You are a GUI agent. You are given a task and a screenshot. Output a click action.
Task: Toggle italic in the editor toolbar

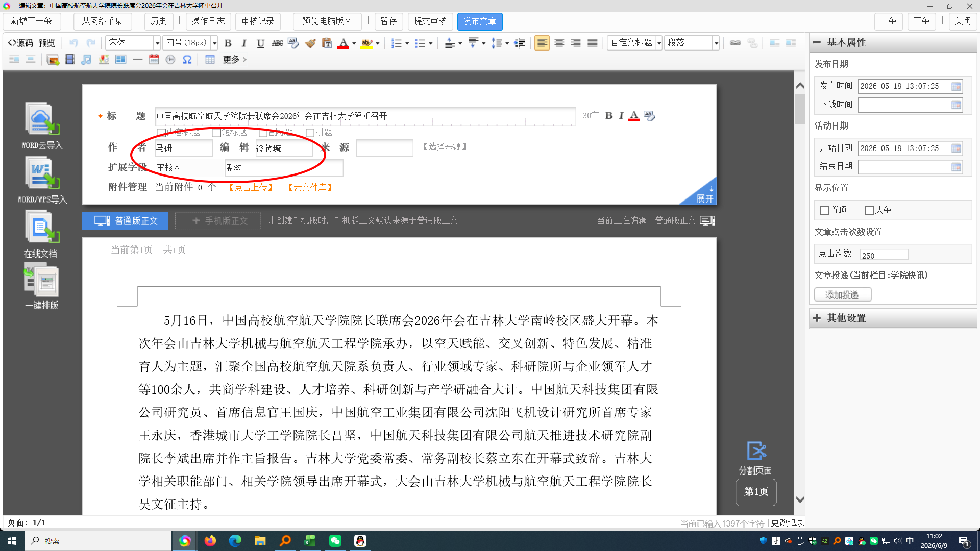[244, 43]
